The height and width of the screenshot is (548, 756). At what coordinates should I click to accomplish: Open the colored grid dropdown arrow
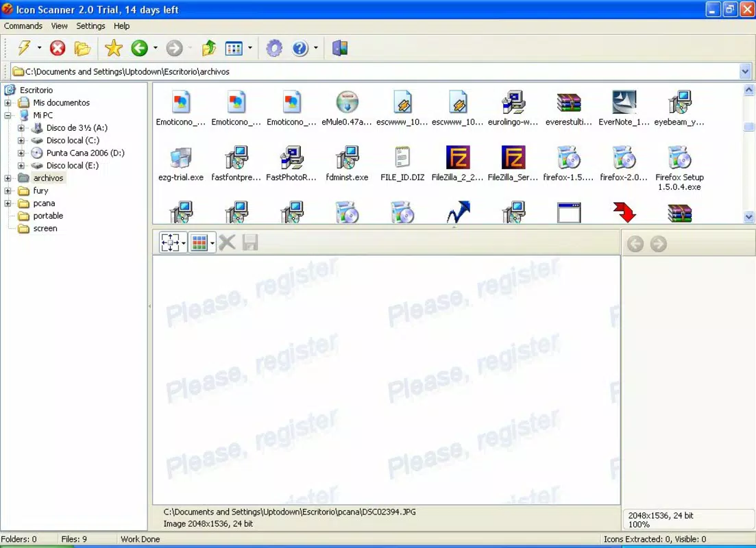coord(212,242)
